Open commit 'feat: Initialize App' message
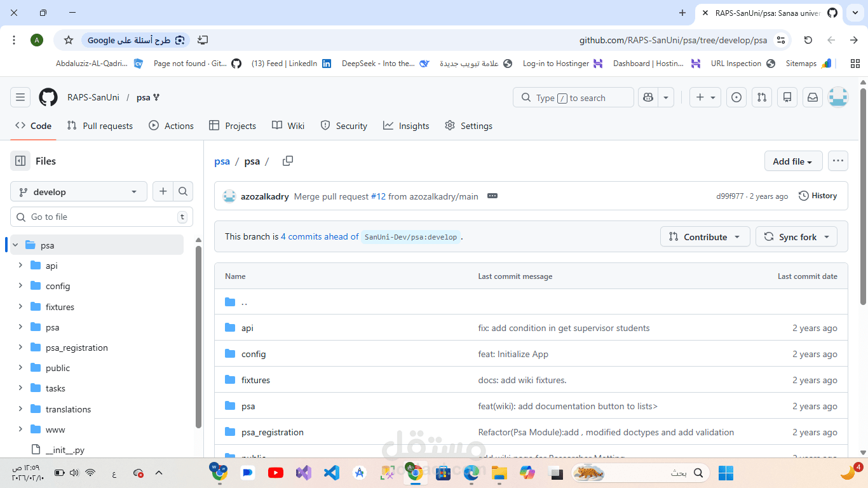This screenshot has height=488, width=868. pos(513,354)
